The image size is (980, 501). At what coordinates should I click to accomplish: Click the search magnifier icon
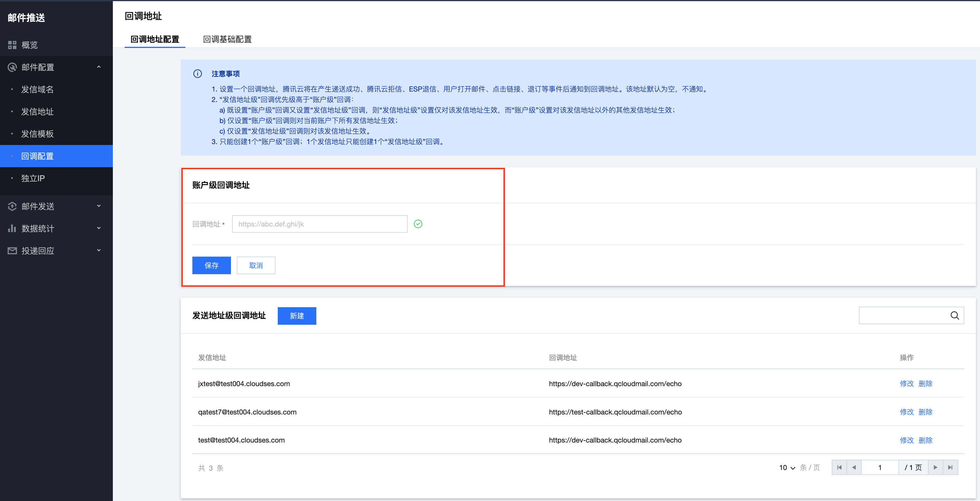[x=955, y=315]
